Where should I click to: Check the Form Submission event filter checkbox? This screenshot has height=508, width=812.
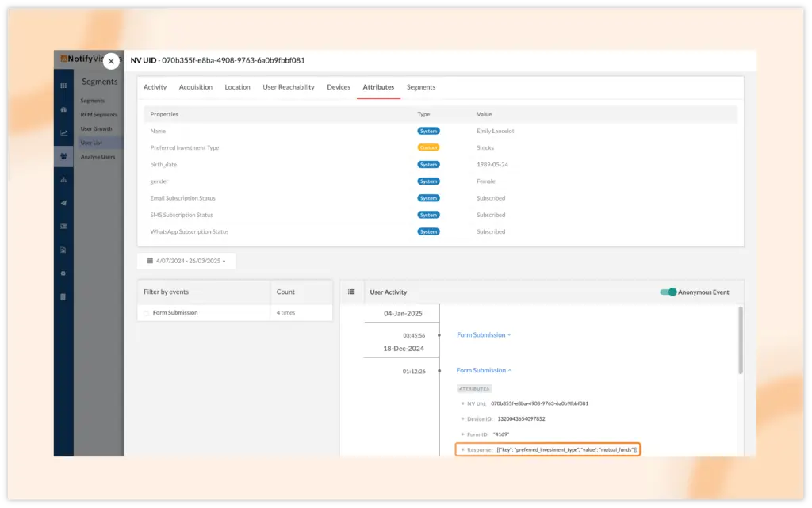click(146, 313)
